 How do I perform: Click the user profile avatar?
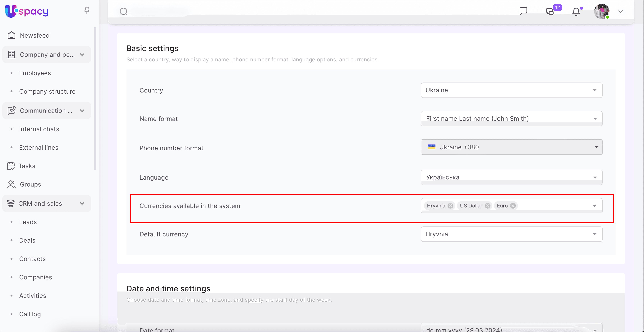click(x=601, y=12)
